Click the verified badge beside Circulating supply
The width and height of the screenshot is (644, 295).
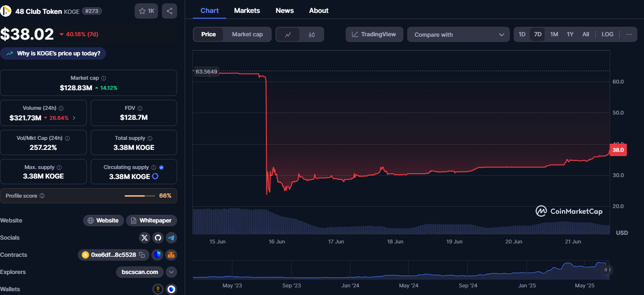coord(161,168)
